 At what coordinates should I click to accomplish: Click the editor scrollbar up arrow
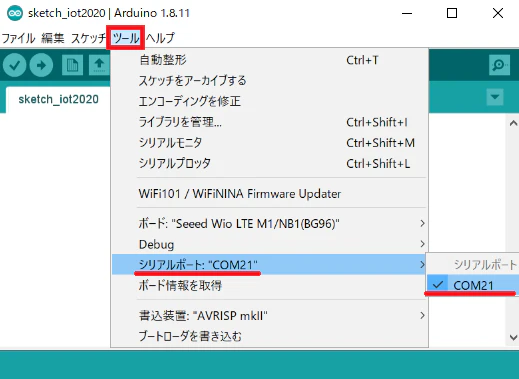[513, 123]
